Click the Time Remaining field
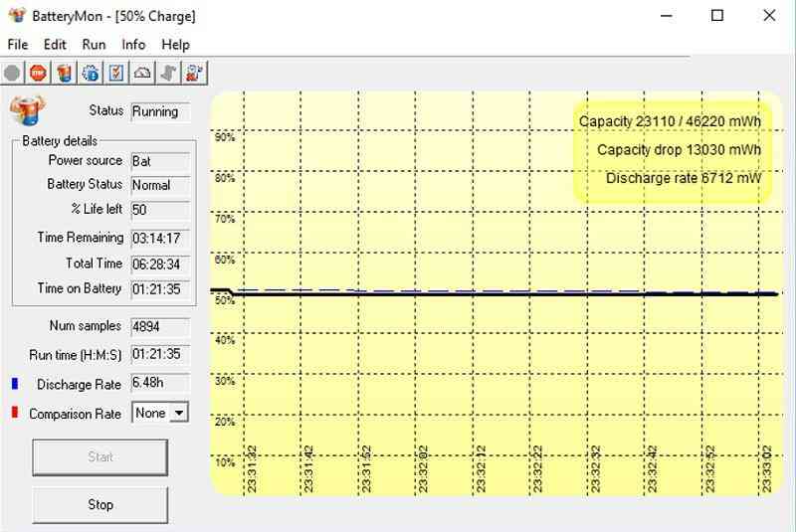The width and height of the screenshot is (796, 532). (x=160, y=238)
